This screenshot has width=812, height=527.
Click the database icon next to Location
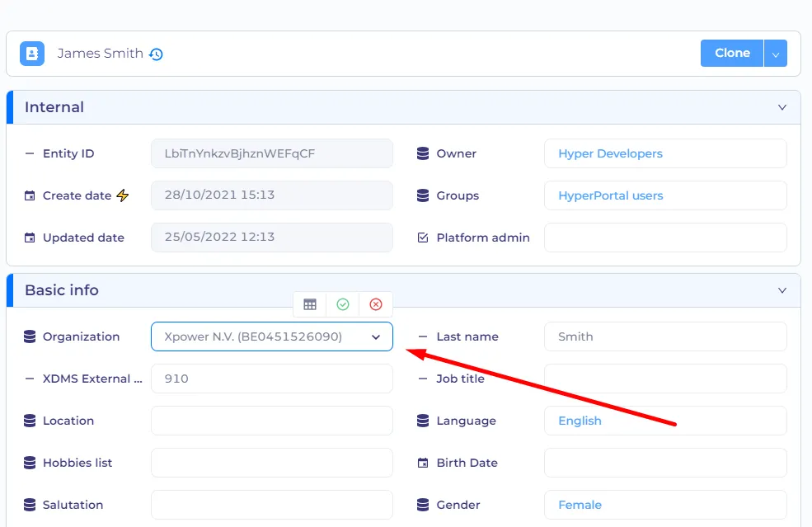point(30,421)
